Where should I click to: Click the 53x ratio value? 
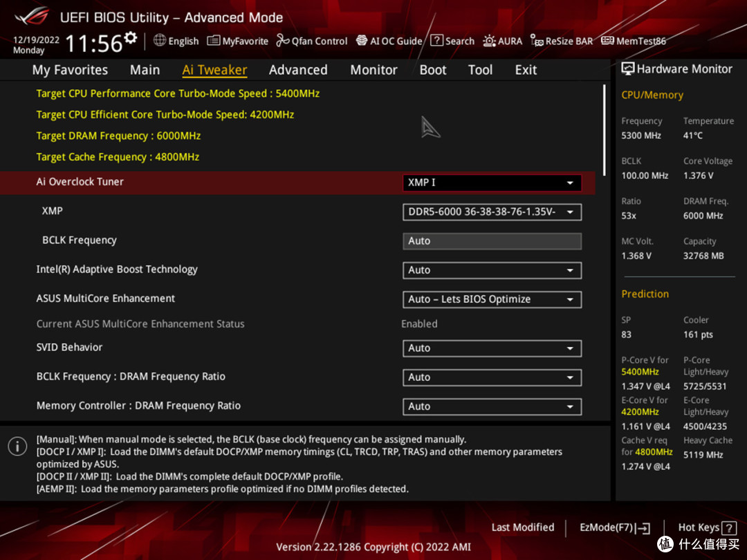(628, 216)
